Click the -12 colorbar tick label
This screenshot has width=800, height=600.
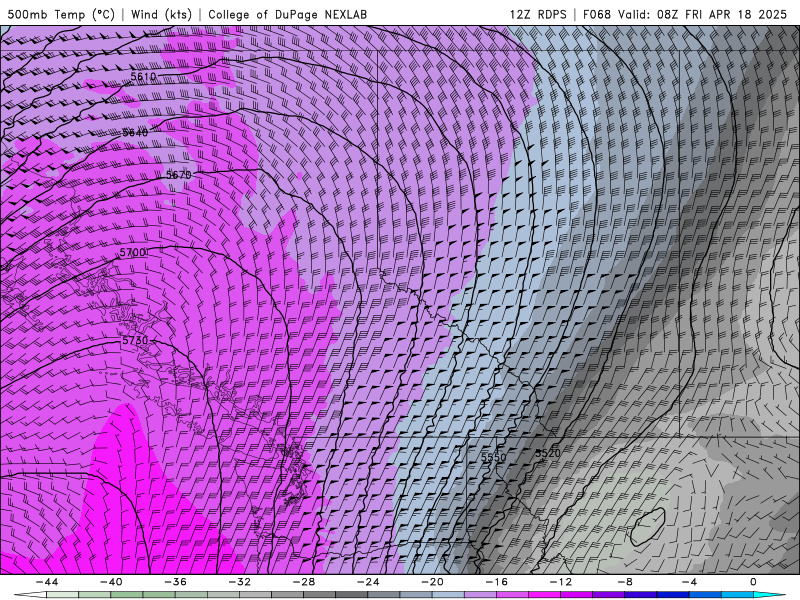561,582
